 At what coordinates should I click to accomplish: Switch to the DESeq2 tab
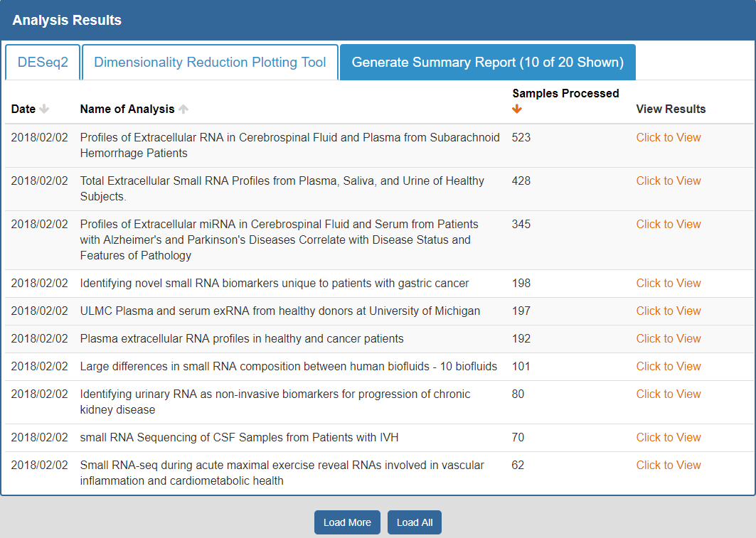pos(43,63)
